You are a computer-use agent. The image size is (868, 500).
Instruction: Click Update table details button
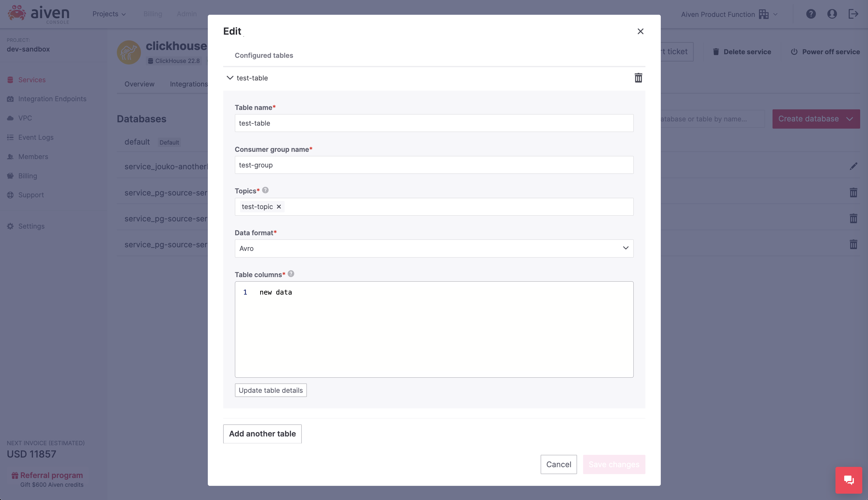pos(270,390)
